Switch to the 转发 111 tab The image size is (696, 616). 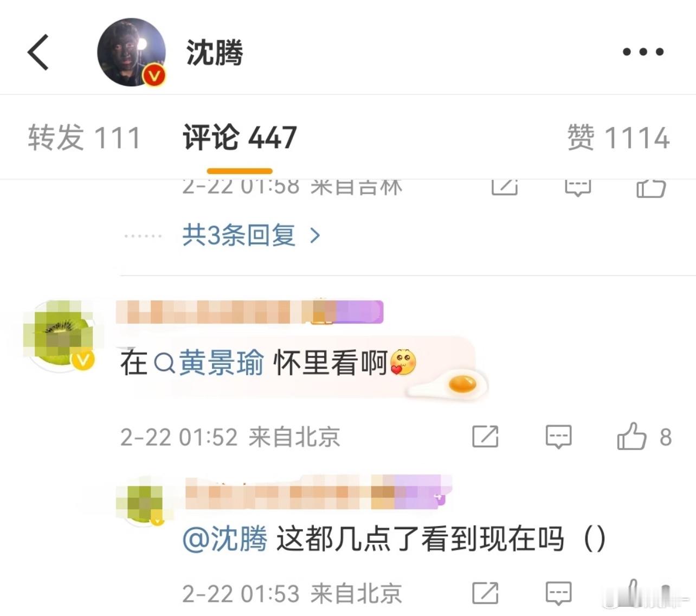tap(85, 137)
